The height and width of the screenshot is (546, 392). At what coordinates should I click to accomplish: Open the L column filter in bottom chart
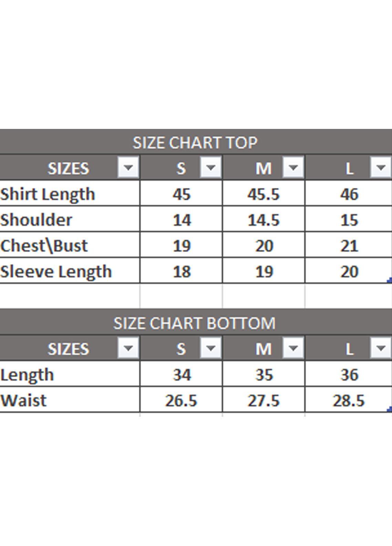pyautogui.click(x=381, y=348)
